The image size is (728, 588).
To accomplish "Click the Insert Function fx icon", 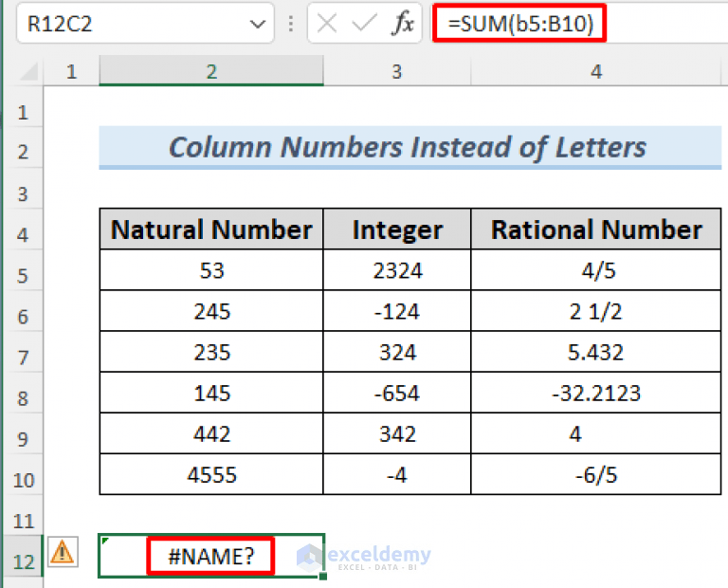I will [403, 23].
